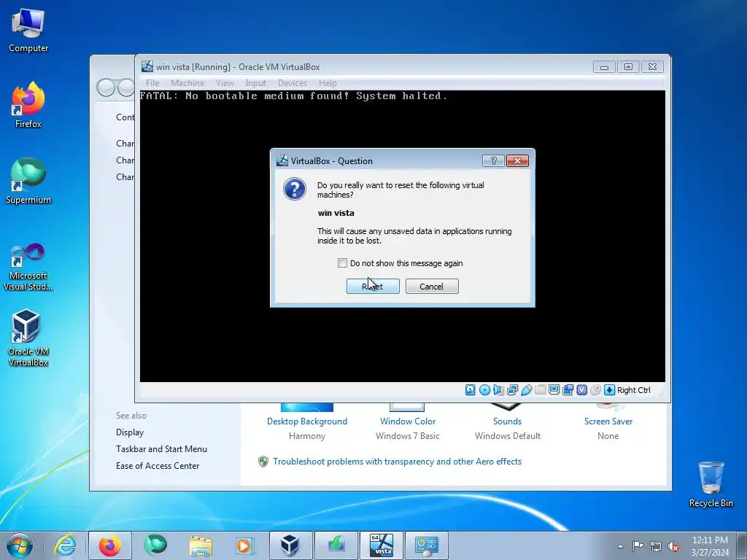
Task: Click the 'Right Ctrl' host key label
Action: tap(634, 390)
